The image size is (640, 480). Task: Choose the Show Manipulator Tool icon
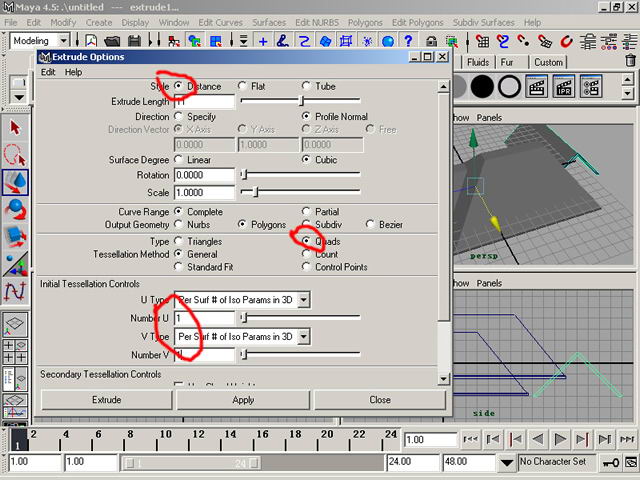pos(15,263)
